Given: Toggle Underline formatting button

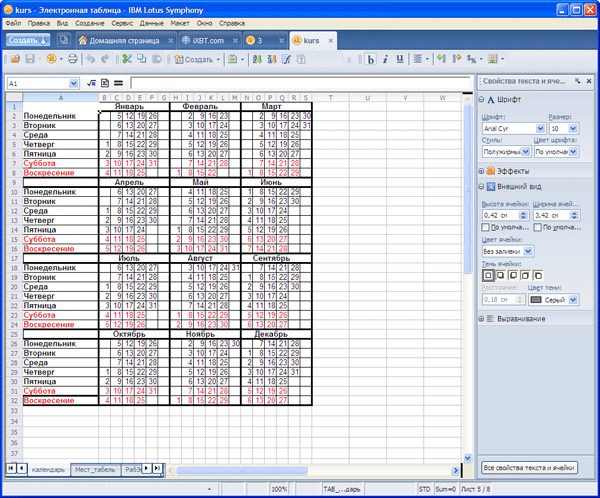Looking at the screenshot, I should [400, 59].
